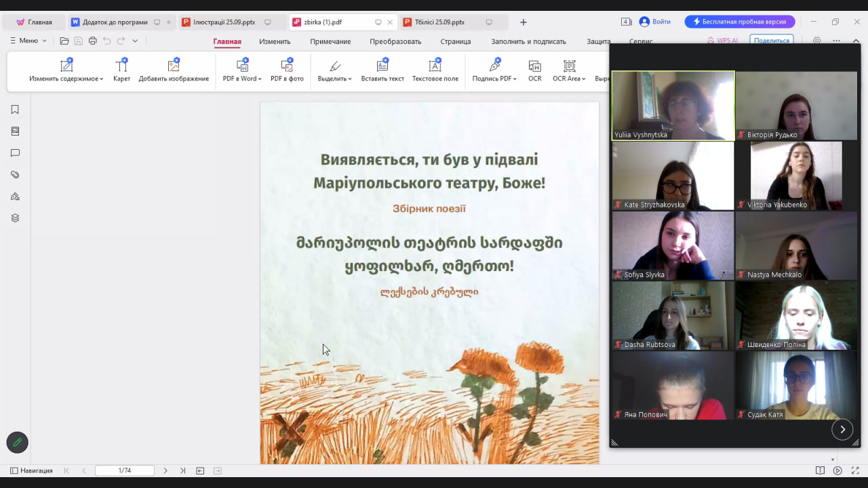Open the bookmarks panel in left sidebar
Viewport: 868px width, 488px height.
tap(15, 110)
